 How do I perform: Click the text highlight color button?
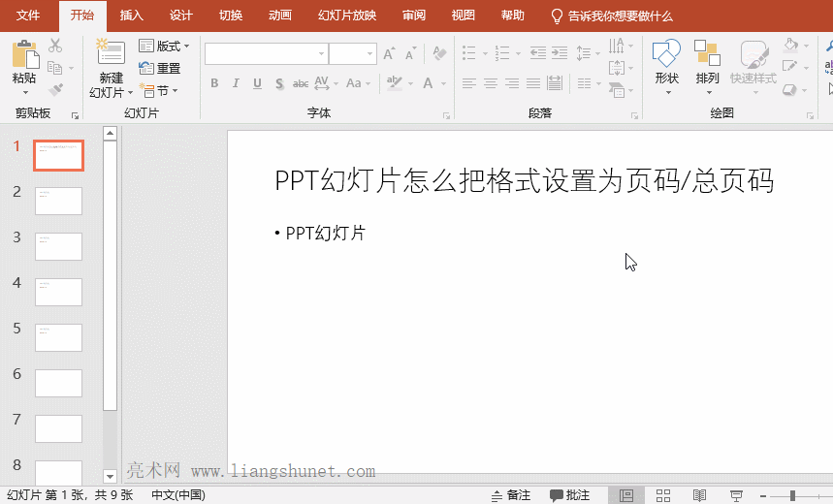coord(395,83)
